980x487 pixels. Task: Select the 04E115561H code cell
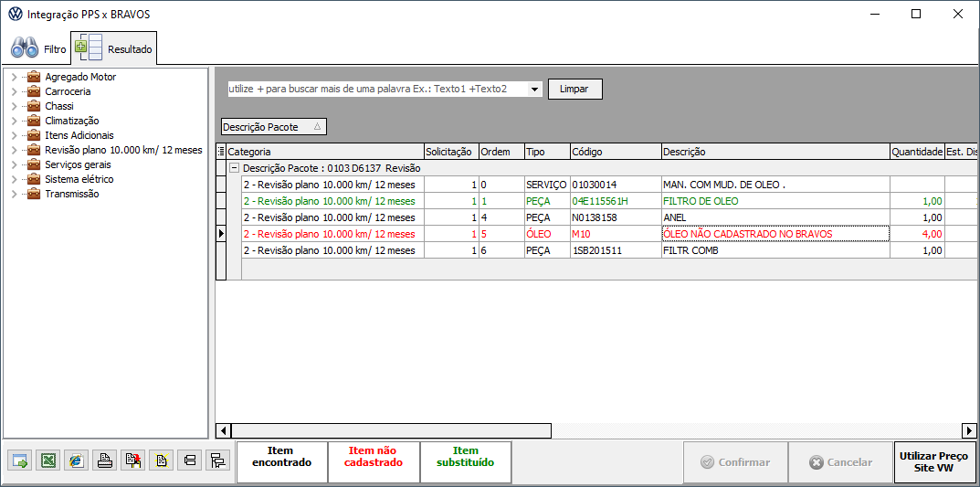[x=616, y=201]
